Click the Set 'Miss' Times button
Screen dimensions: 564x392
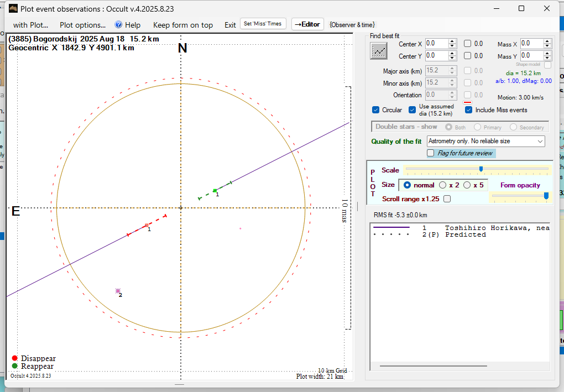(263, 24)
